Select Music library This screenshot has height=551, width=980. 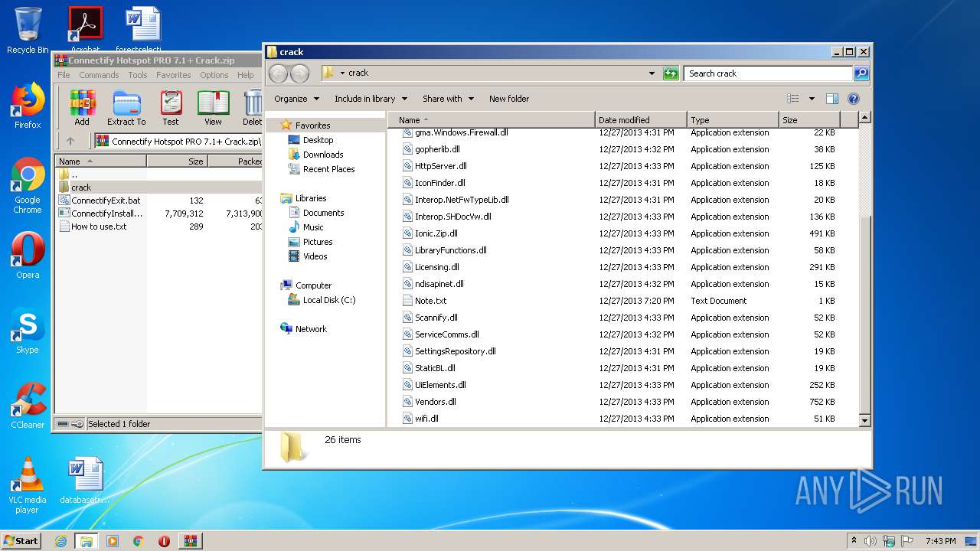[x=313, y=227]
